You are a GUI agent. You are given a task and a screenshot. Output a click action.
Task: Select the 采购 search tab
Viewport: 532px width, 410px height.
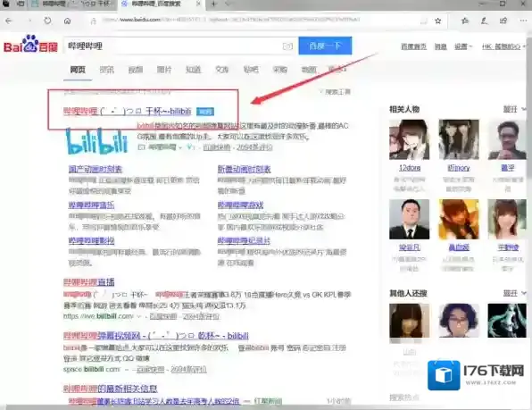[280, 70]
